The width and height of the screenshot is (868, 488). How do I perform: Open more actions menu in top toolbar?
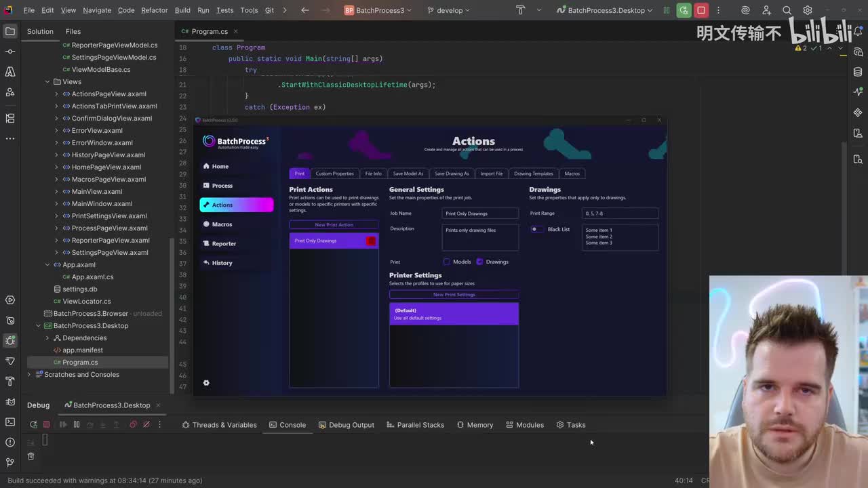click(718, 10)
